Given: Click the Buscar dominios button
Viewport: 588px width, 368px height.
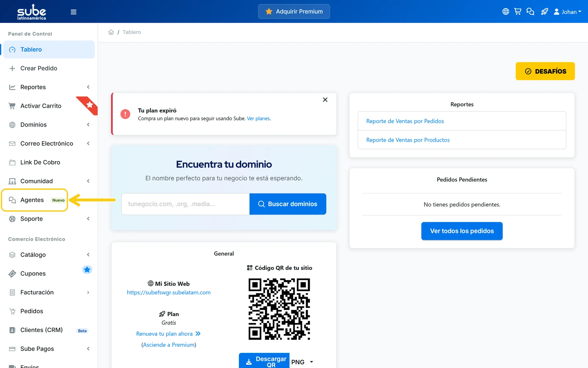Looking at the screenshot, I should pos(288,204).
